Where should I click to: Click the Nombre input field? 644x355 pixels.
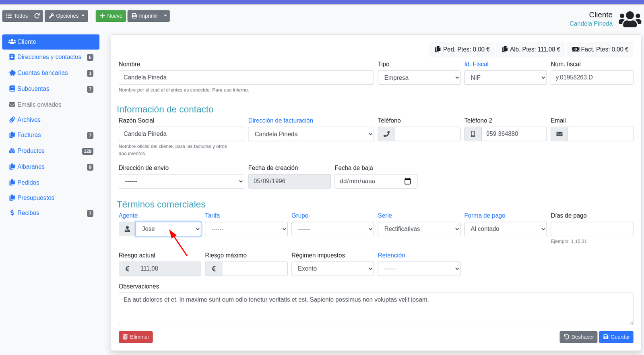click(x=246, y=77)
